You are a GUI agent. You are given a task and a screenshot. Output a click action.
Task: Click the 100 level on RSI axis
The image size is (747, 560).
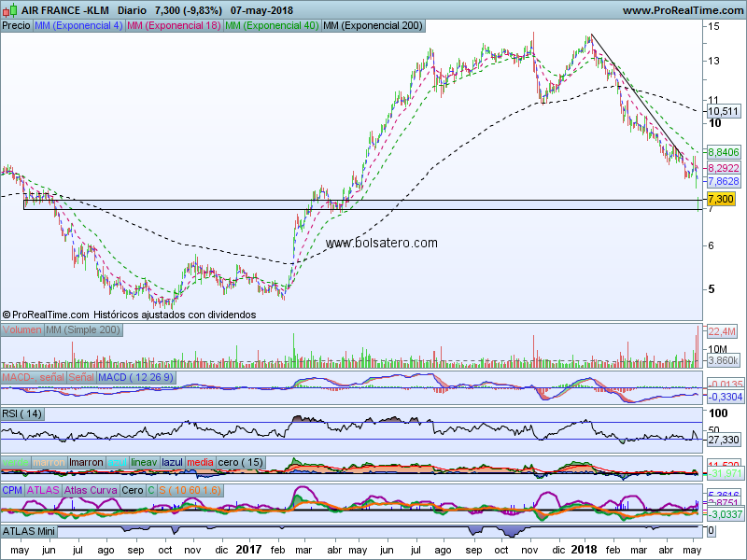pos(718,413)
